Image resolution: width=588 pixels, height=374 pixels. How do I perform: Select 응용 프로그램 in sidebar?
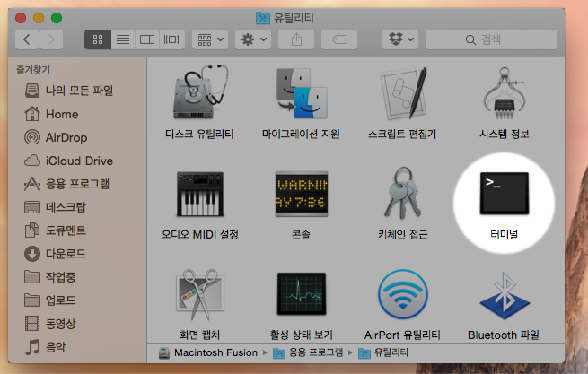[66, 184]
